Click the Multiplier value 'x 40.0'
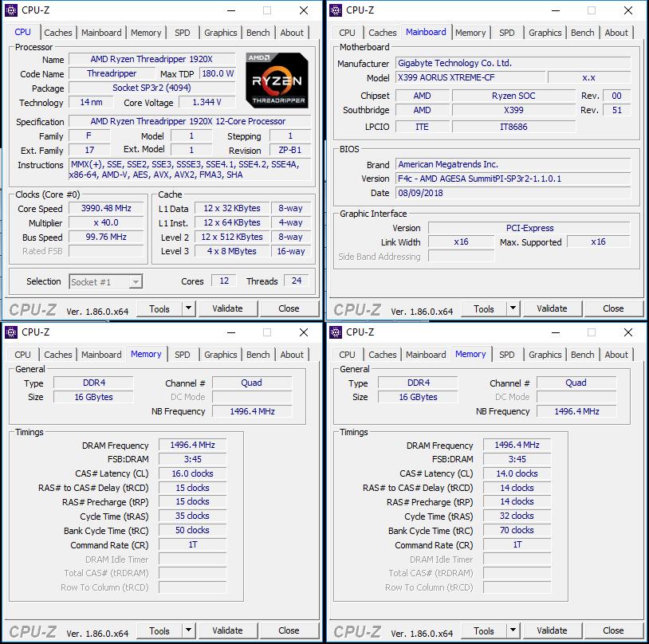 [106, 222]
